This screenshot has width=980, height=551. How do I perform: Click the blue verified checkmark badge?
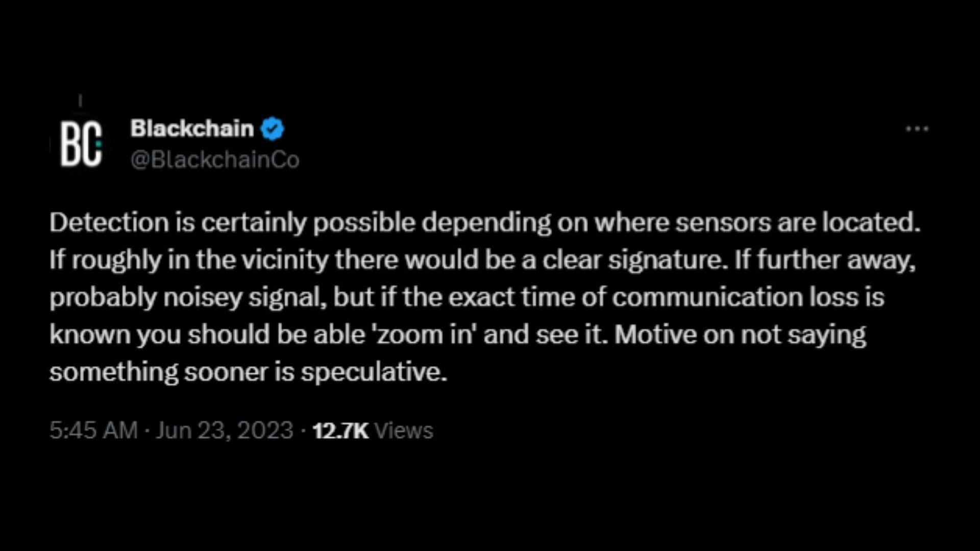273,129
